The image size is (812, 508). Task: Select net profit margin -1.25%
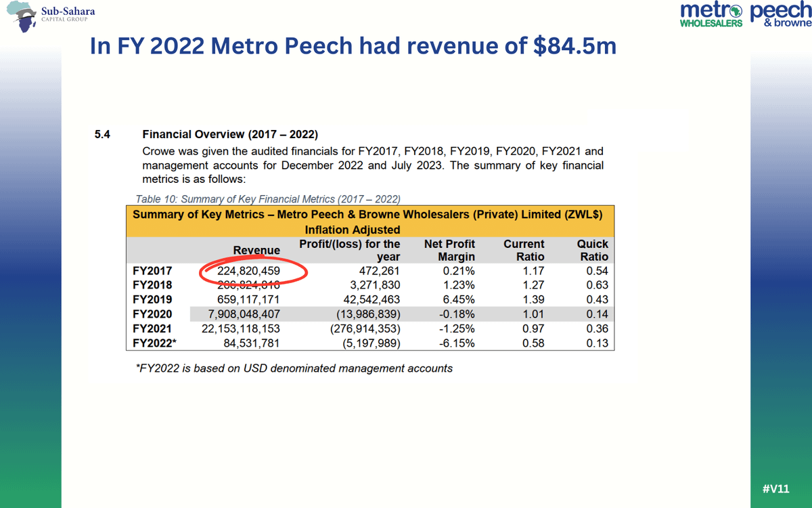tap(457, 329)
